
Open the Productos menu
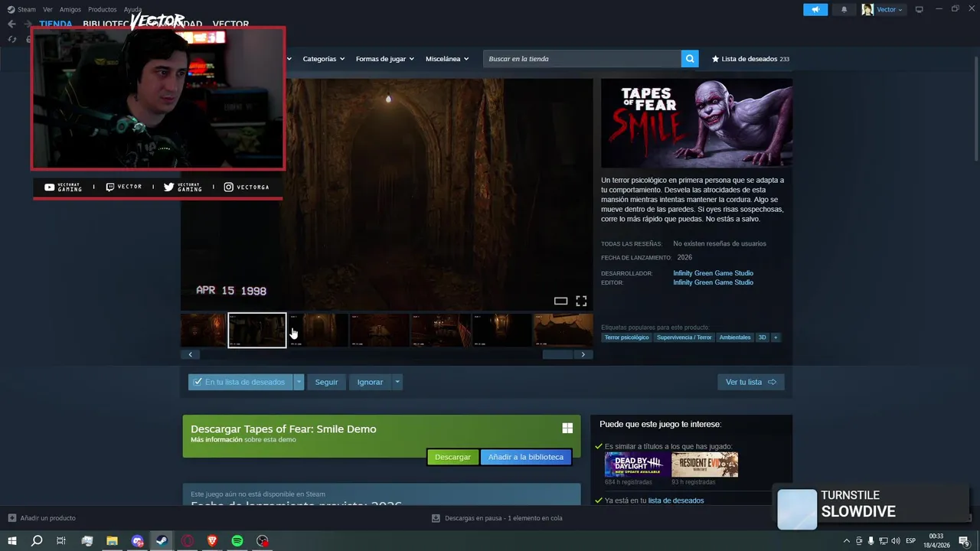pos(102,9)
